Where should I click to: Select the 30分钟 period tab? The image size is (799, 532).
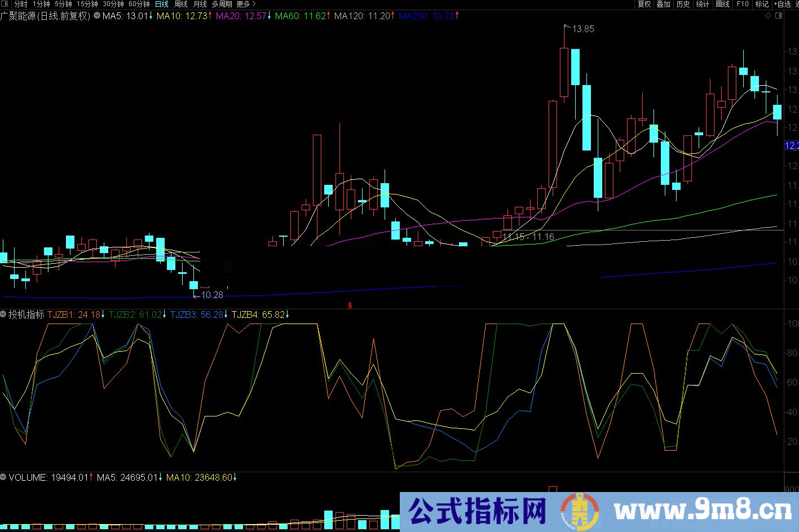click(113, 4)
